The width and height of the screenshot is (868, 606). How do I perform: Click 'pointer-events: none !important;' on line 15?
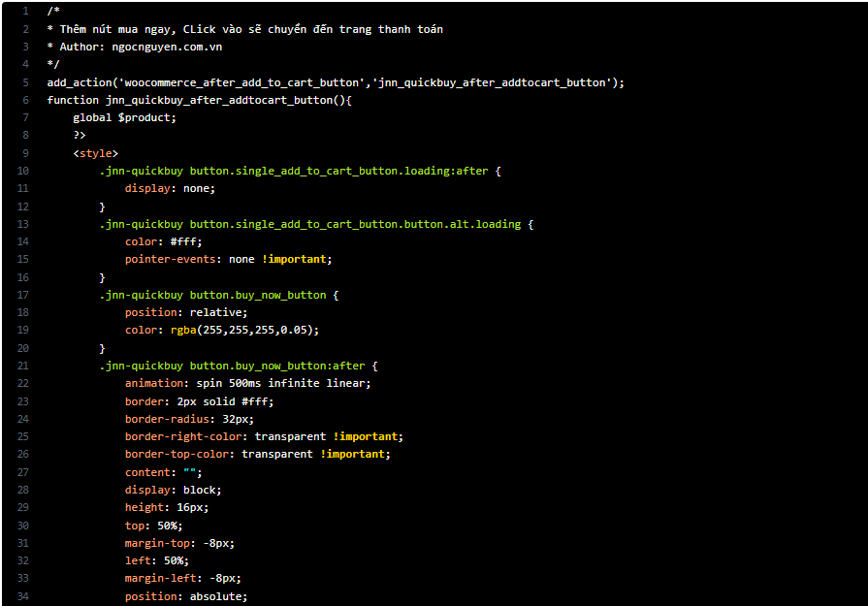click(x=228, y=260)
